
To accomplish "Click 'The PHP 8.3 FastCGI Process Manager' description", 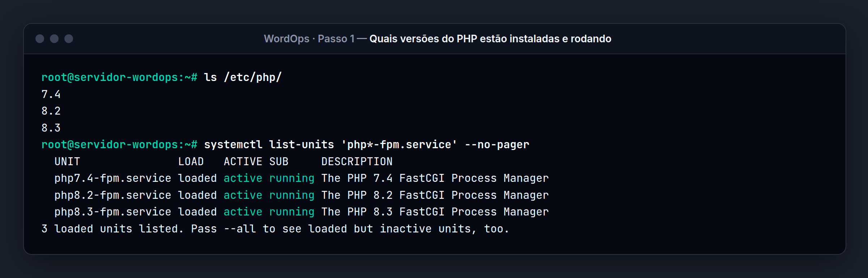I will coord(435,212).
